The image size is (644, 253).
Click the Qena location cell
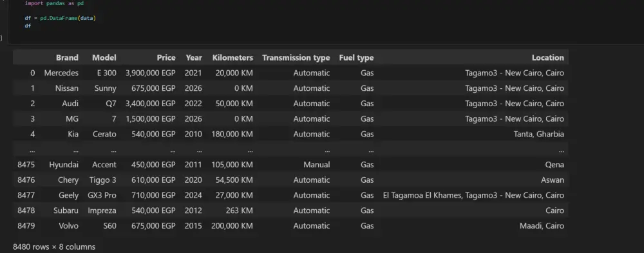[554, 165]
